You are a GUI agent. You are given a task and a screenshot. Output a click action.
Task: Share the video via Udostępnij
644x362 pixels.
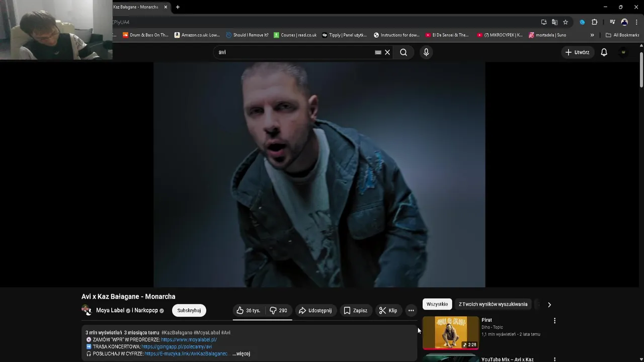pyautogui.click(x=315, y=310)
